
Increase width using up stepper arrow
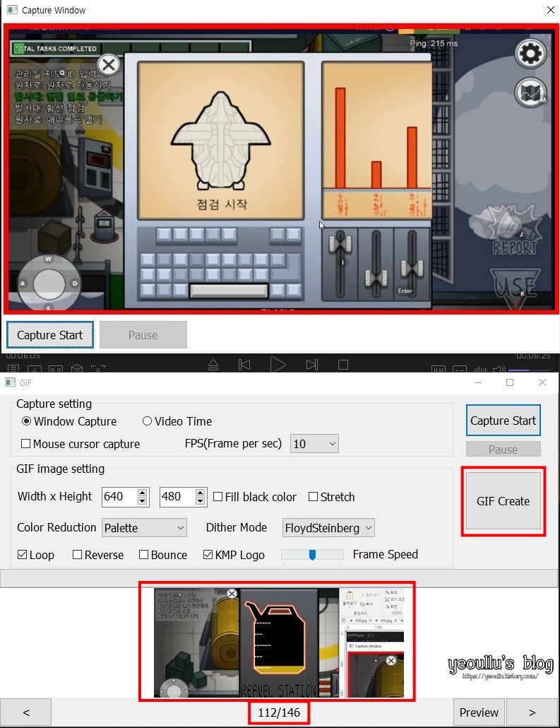143,493
